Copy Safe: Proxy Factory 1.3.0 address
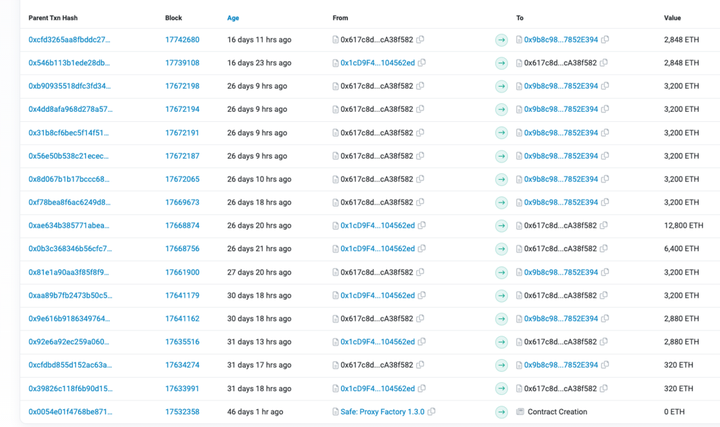This screenshot has height=427, width=720. coord(431,412)
